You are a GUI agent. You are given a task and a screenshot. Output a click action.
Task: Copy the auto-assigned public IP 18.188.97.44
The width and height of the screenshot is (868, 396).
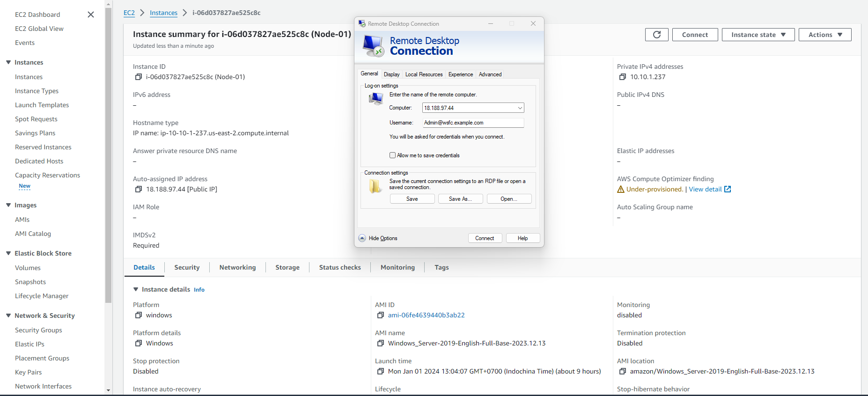(x=139, y=189)
